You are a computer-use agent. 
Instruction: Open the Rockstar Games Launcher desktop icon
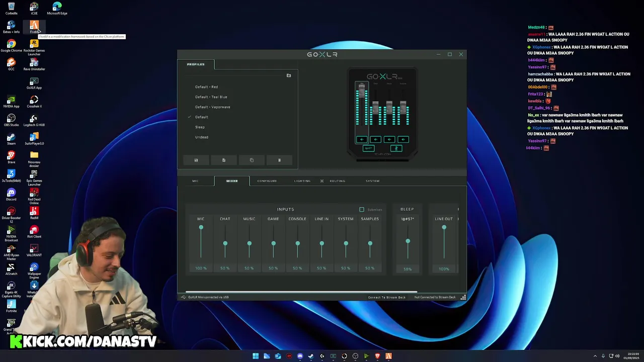point(34,47)
